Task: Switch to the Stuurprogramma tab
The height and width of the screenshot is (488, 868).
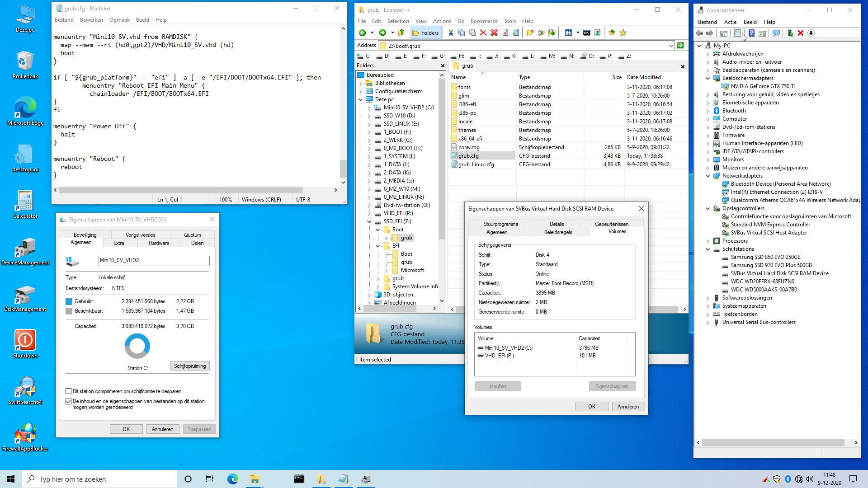Action: (x=500, y=224)
